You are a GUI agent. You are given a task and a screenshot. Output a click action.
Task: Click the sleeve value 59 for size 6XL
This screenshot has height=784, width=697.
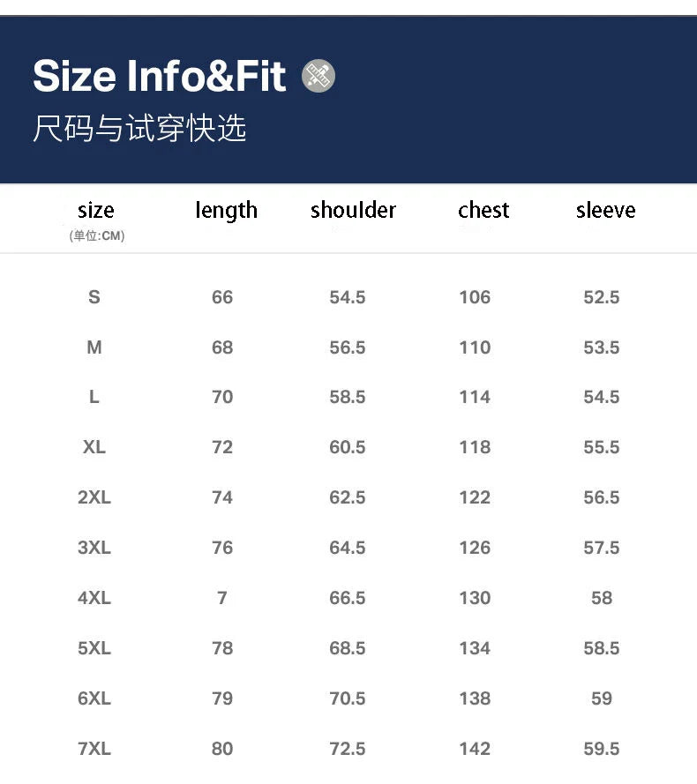(602, 698)
